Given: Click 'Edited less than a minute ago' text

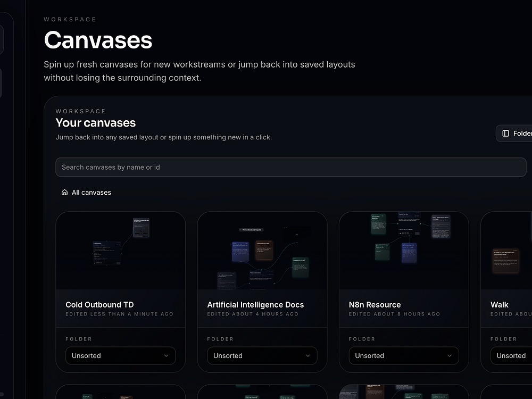Looking at the screenshot, I should (x=119, y=314).
